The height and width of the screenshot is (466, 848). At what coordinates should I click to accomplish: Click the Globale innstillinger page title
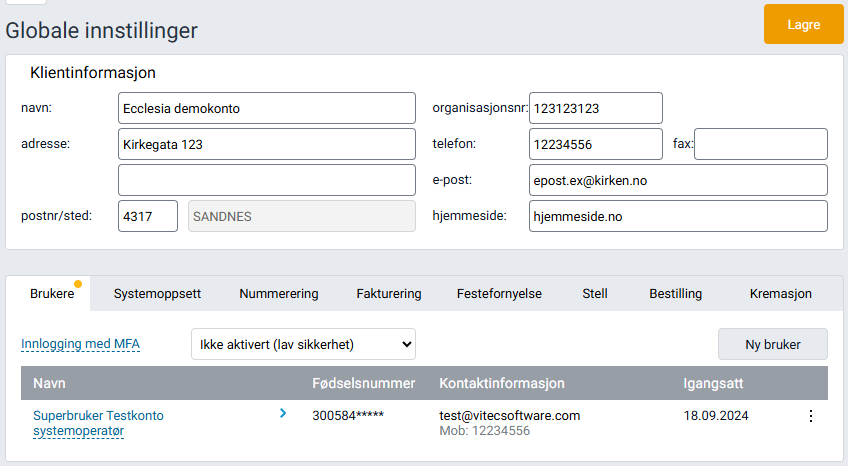click(102, 30)
